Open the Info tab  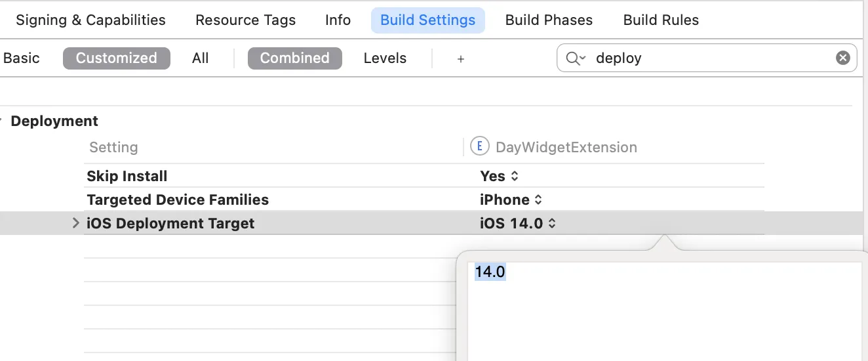click(x=338, y=20)
